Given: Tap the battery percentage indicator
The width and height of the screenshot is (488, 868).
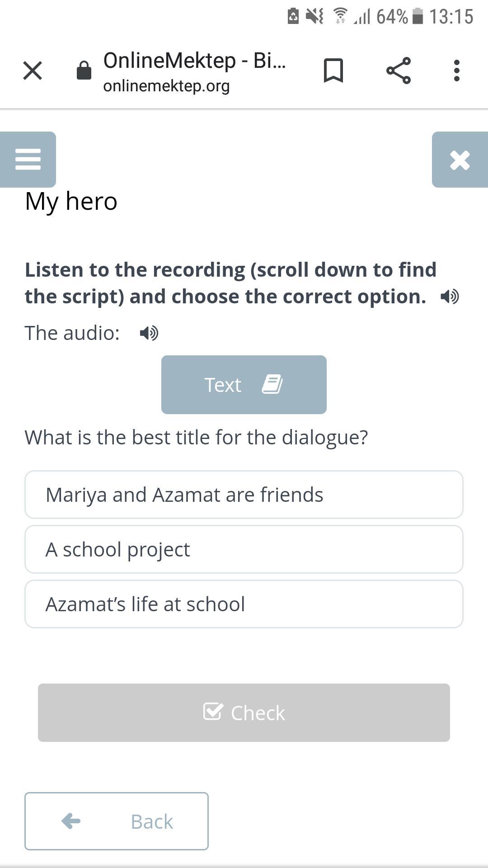Looking at the screenshot, I should coord(392,17).
